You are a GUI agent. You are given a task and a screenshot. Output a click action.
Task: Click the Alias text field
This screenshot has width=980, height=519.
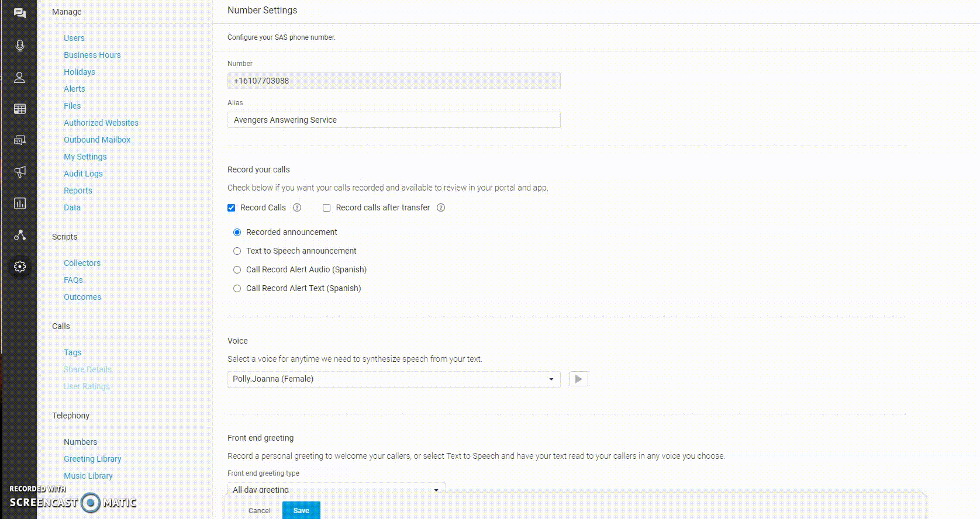394,120
